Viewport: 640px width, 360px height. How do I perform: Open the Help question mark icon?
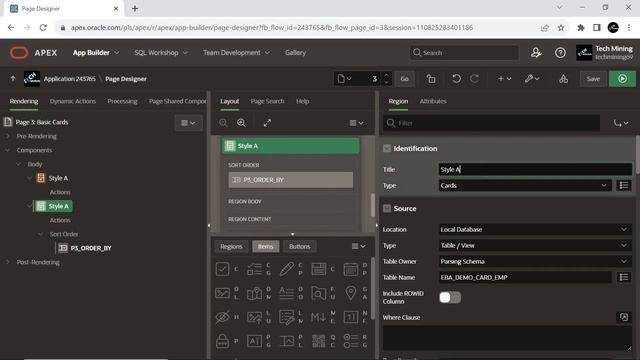click(x=560, y=53)
